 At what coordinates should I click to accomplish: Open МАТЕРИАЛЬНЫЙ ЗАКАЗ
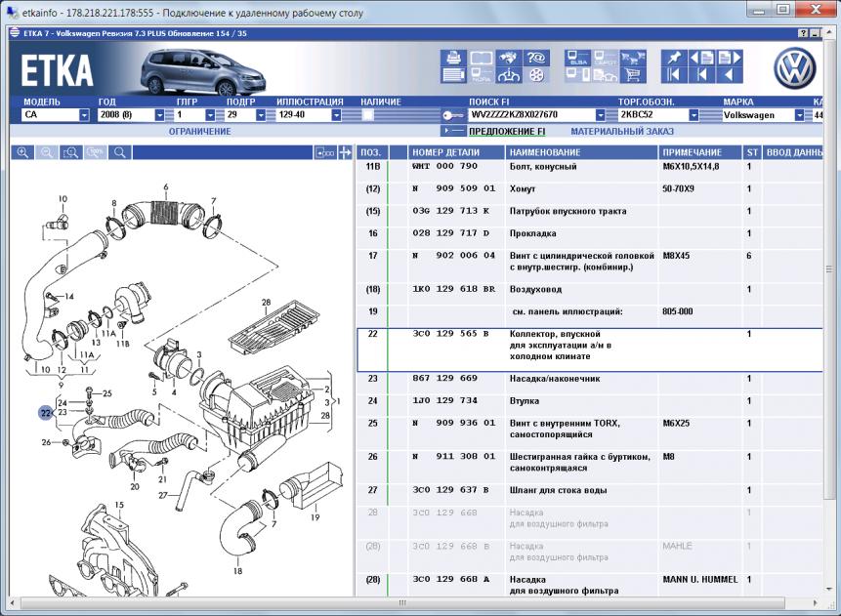pos(622,132)
